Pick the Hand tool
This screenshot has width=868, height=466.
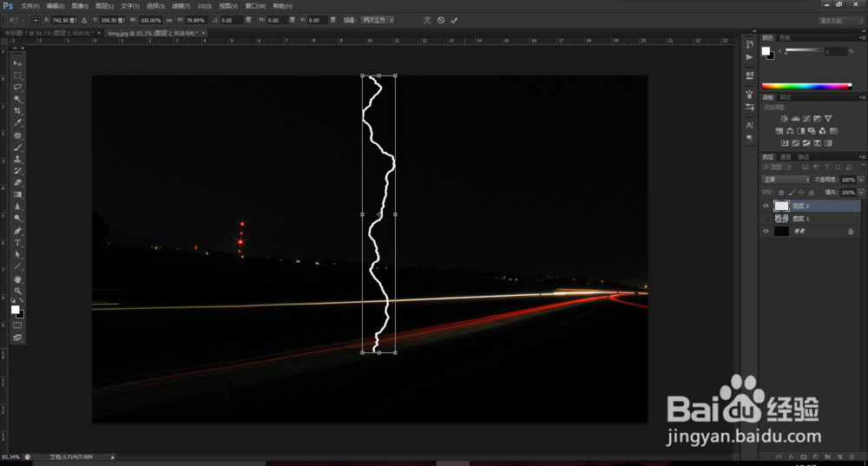[17, 279]
